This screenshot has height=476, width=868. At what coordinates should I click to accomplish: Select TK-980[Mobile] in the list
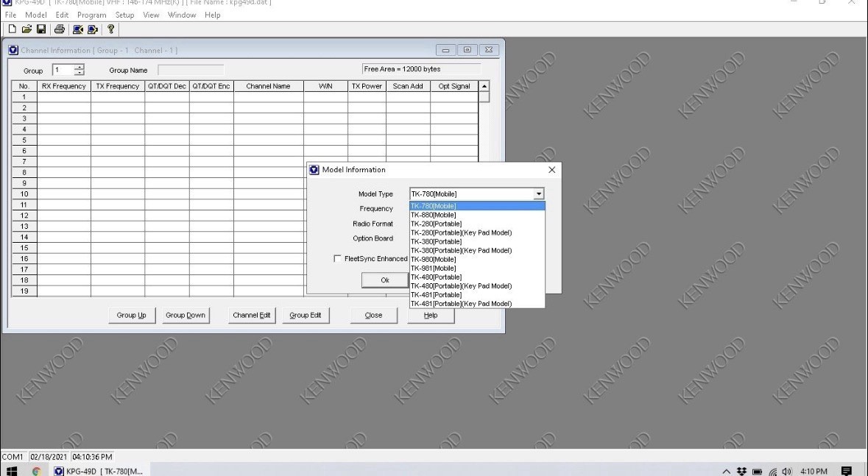[x=477, y=259]
